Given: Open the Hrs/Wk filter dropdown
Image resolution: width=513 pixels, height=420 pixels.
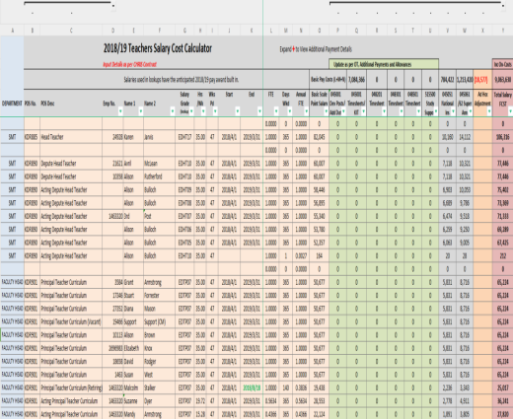Looking at the screenshot, I should (203, 111).
